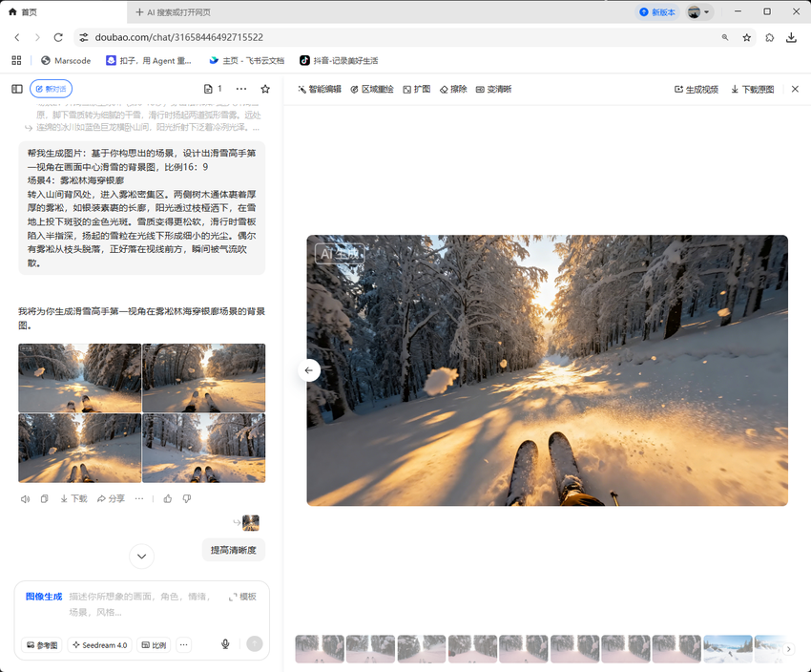Viewport: 811px width, 672px height.
Task: Give a thumbs down to the response
Action: pyautogui.click(x=186, y=497)
